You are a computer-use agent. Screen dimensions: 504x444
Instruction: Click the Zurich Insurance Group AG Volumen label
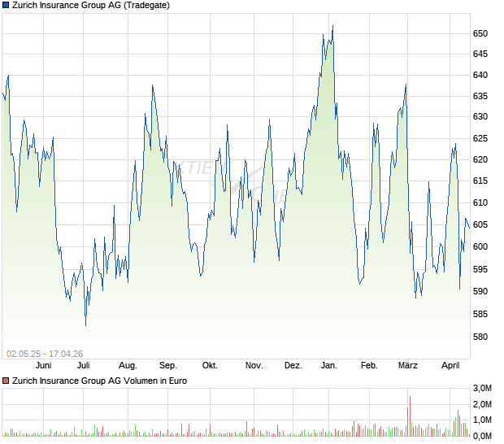point(99,381)
